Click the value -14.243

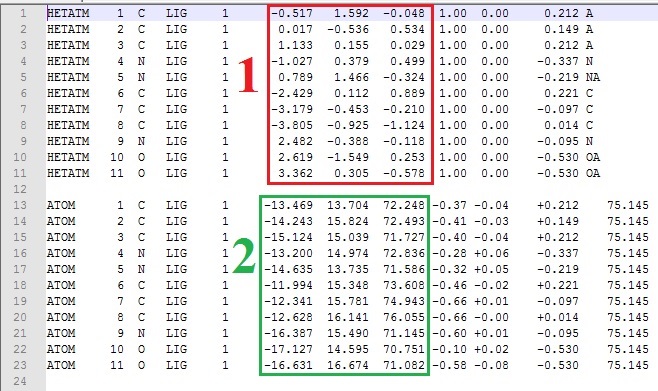[x=289, y=221]
